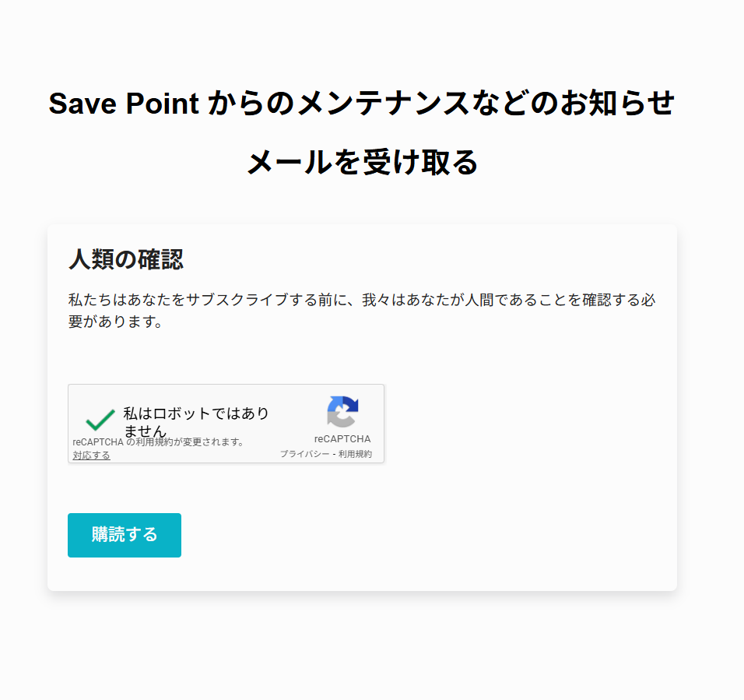Click the 人類の確認 heading
This screenshot has height=700, width=744.
[126, 259]
